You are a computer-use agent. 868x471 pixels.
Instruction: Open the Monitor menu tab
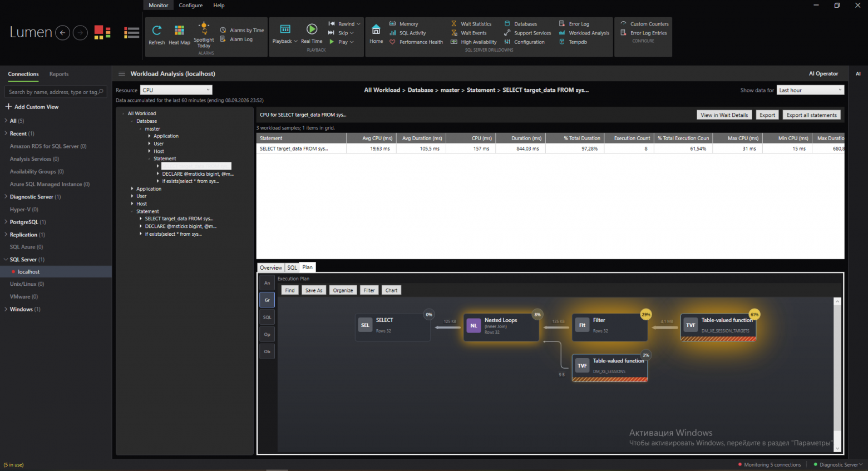click(x=159, y=5)
